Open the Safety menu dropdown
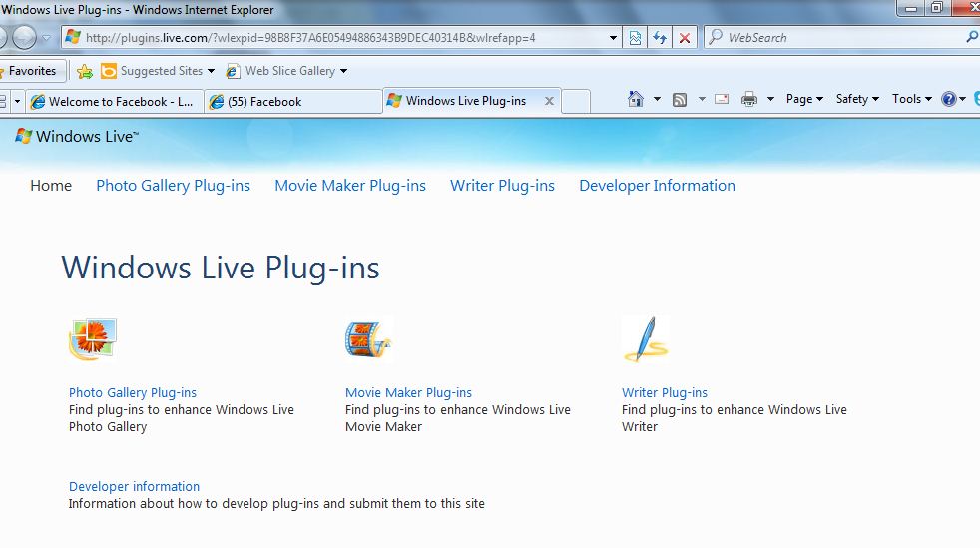Screen dimensions: 980x548 (857, 99)
